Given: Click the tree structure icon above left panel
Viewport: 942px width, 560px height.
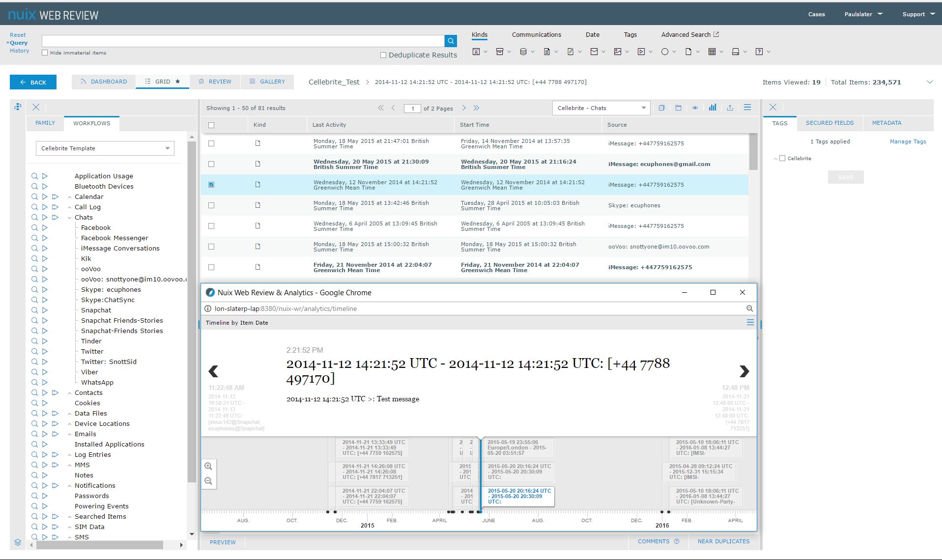Looking at the screenshot, I should (18, 107).
